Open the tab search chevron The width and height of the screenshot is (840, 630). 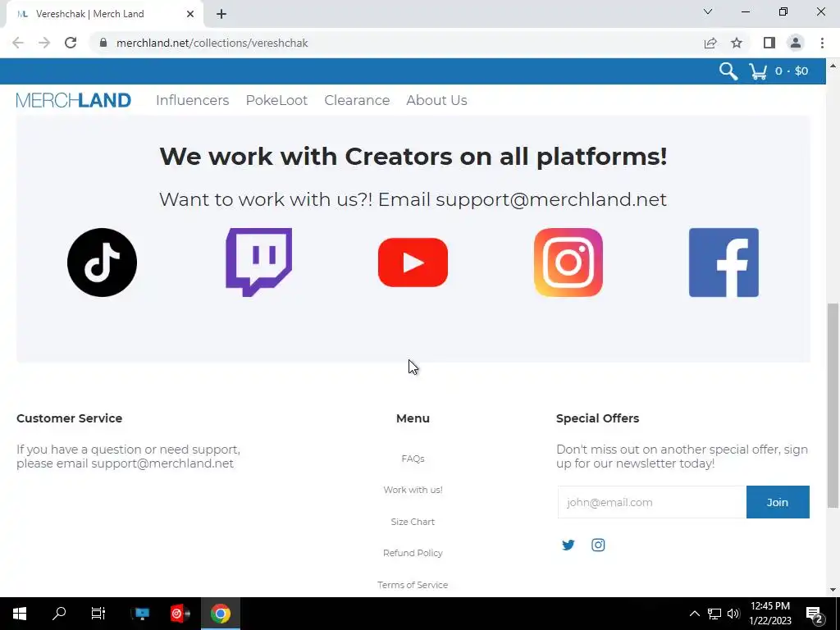708,11
